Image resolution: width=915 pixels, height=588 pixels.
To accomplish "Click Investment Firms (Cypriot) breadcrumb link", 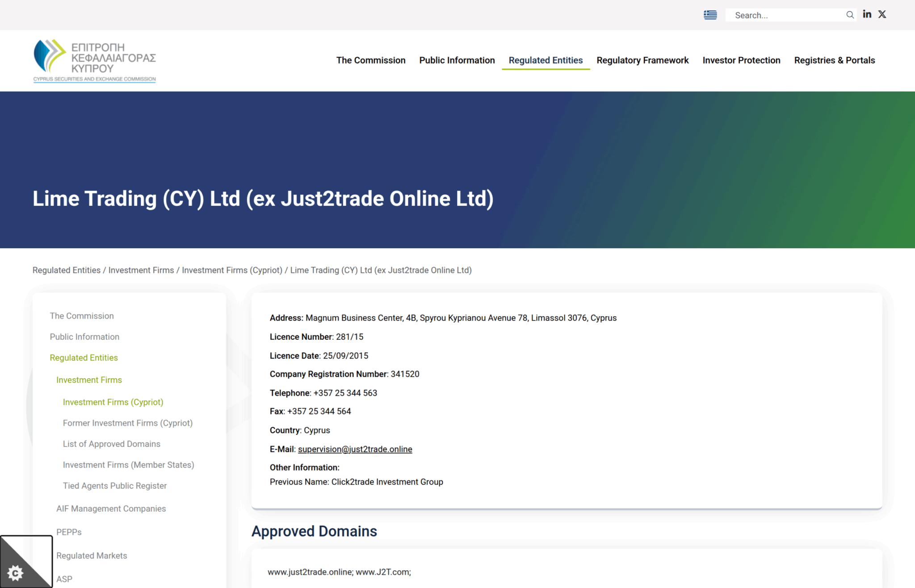I will 232,270.
